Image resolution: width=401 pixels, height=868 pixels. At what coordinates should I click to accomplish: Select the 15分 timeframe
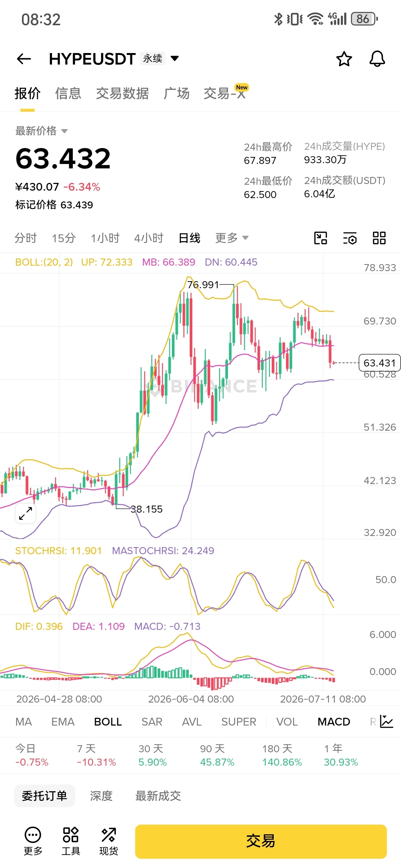click(x=64, y=238)
